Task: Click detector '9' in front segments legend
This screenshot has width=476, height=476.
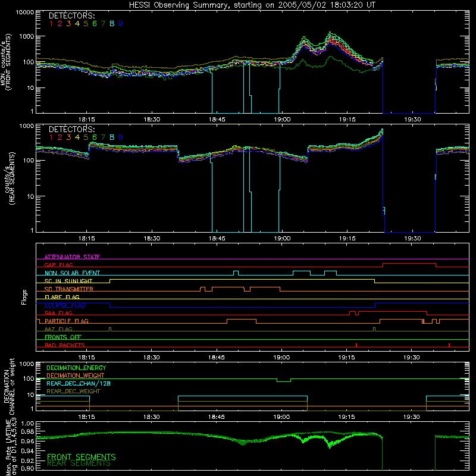Action: coord(121,24)
